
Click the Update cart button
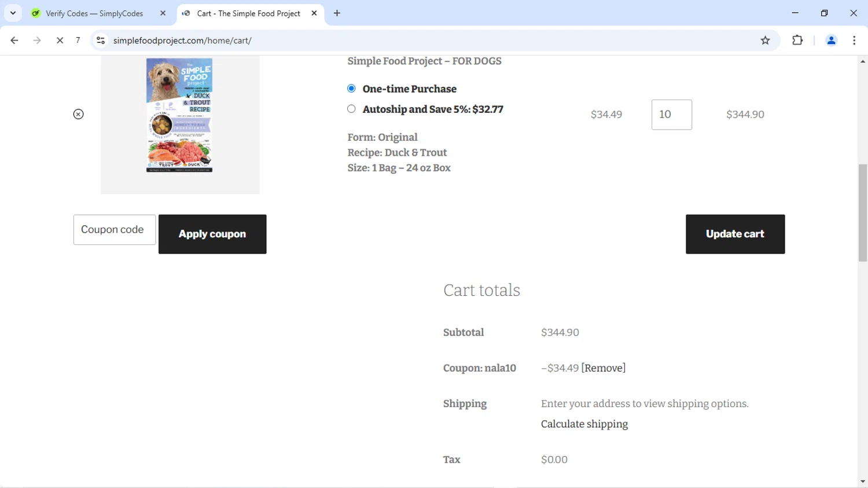(x=735, y=234)
